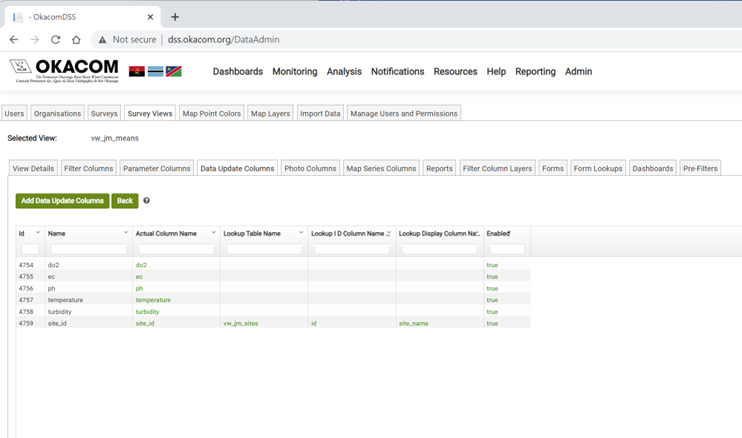Open the Forms tab
The image size is (742, 438).
(x=553, y=168)
